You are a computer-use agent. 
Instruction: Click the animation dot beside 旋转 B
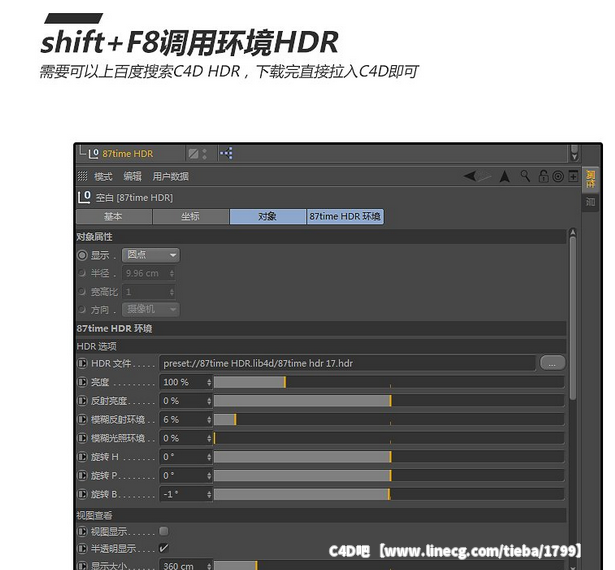point(82,494)
